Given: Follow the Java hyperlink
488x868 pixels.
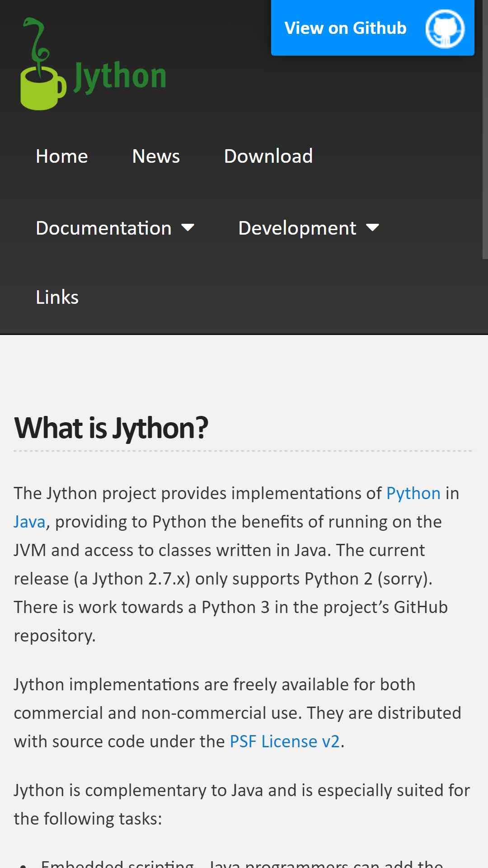Looking at the screenshot, I should coord(29,522).
